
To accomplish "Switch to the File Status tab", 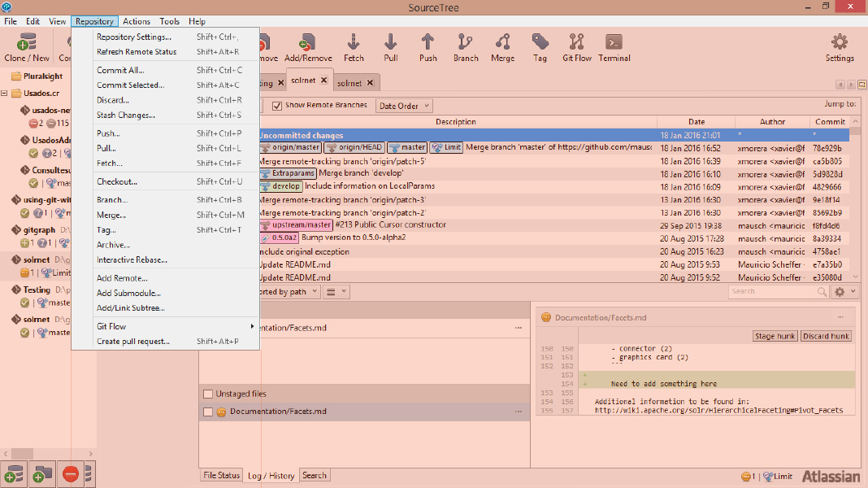I will pos(221,476).
